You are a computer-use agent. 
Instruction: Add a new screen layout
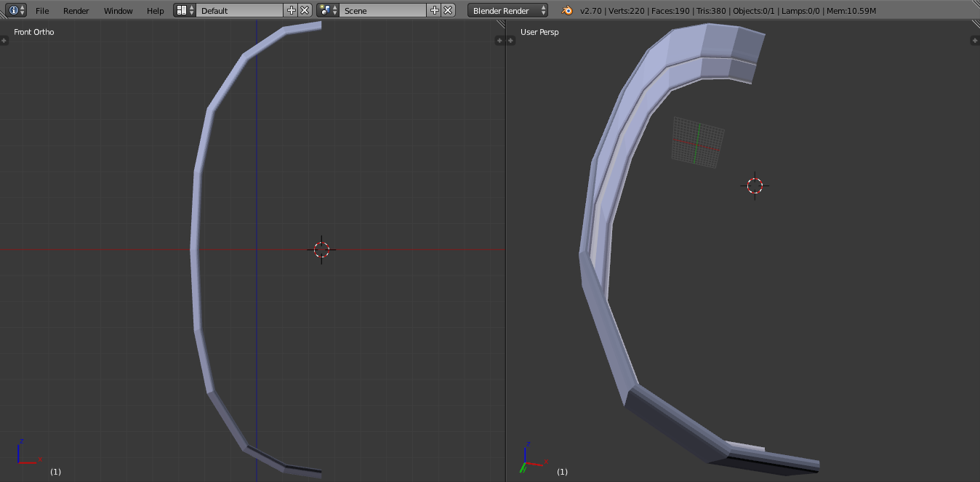click(292, 10)
